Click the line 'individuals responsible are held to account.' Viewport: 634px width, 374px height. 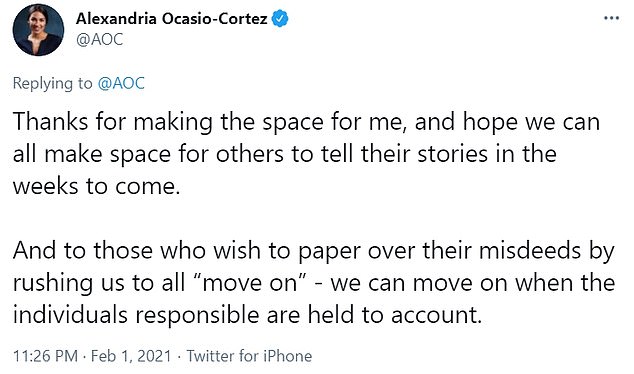(x=247, y=315)
